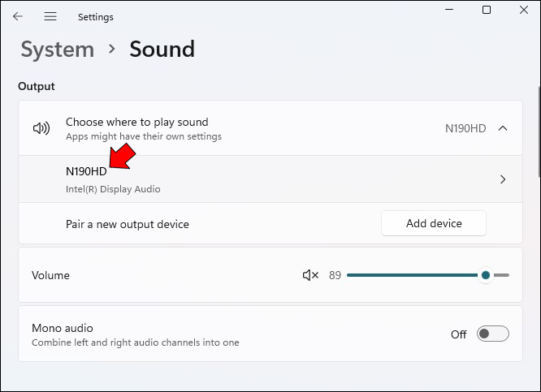Click the Intel(R) Display Audio subtitle
Viewport: 541px width, 392px height.
113,189
